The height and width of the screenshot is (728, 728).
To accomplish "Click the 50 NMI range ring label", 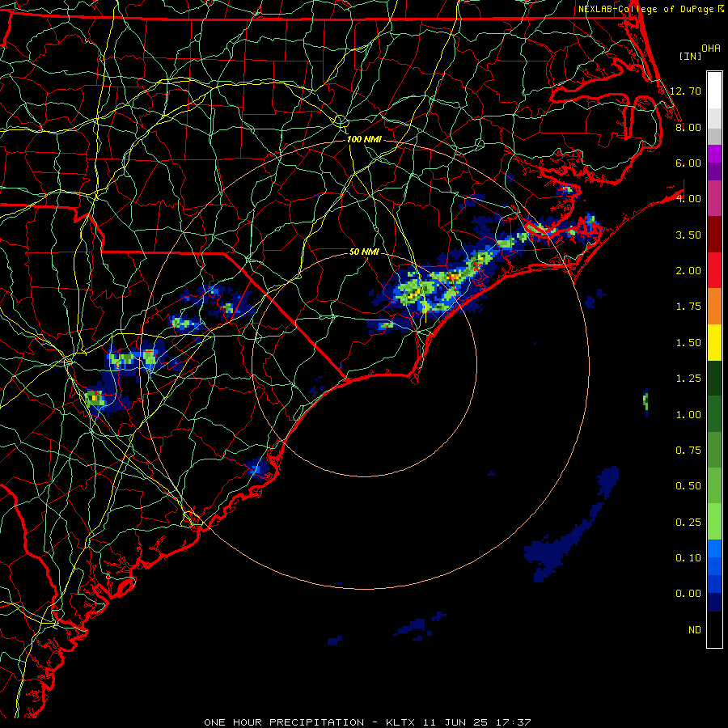I will tap(364, 252).
